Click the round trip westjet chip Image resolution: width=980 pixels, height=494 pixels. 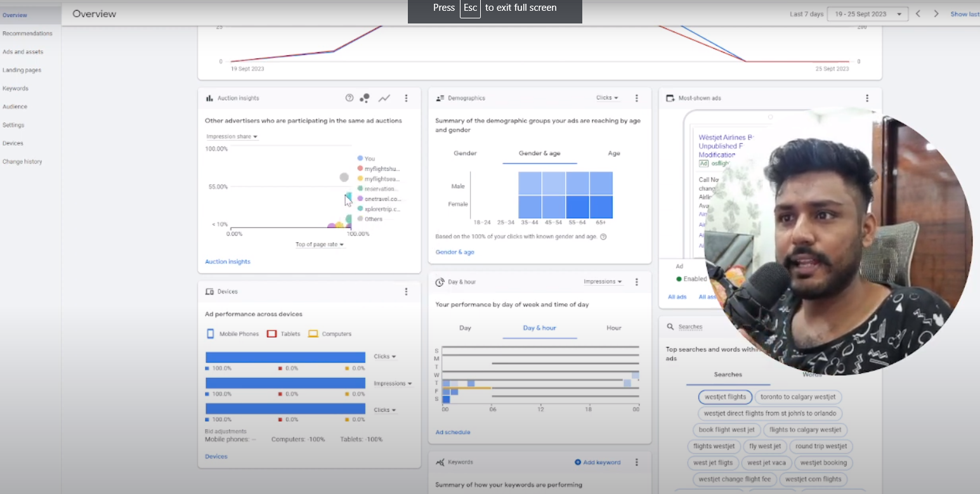821,446
